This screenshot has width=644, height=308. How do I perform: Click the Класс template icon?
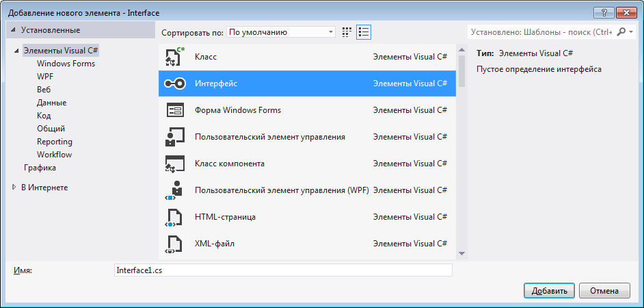tap(175, 57)
